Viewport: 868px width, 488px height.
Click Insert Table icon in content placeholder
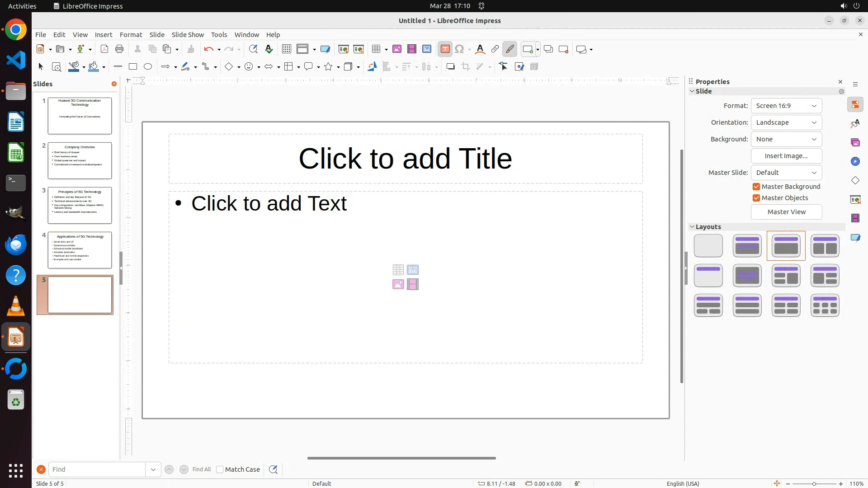point(398,270)
